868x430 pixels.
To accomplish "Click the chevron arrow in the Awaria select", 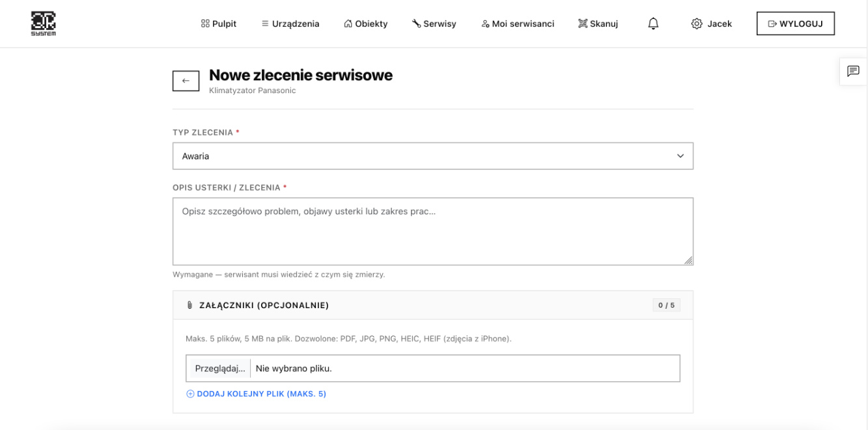I will click(x=680, y=156).
